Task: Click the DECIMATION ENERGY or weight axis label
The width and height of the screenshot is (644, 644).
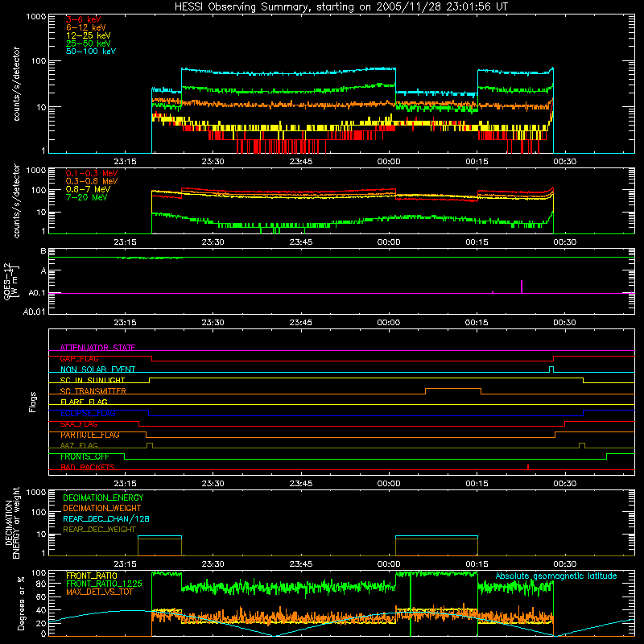Action: click(x=12, y=522)
